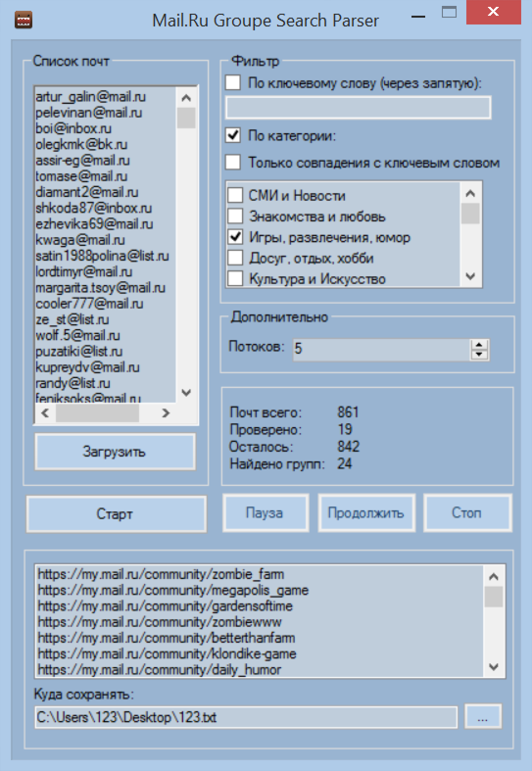Untick 'Игры, развлечения, юмор' category

pos(235,237)
